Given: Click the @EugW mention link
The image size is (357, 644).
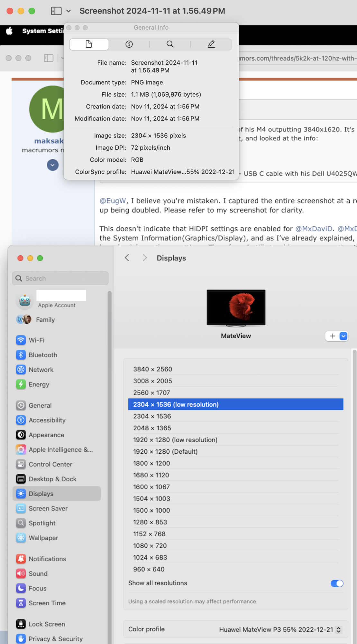Looking at the screenshot, I should [113, 201].
